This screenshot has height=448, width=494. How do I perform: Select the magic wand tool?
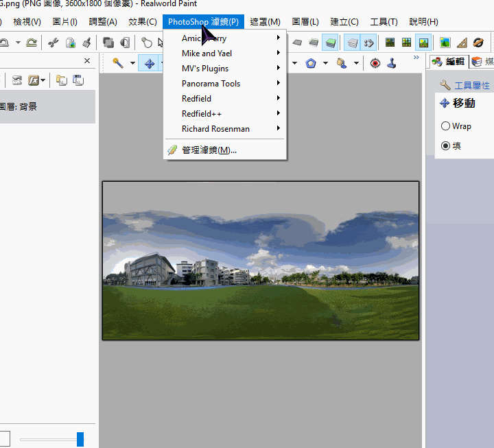(117, 63)
